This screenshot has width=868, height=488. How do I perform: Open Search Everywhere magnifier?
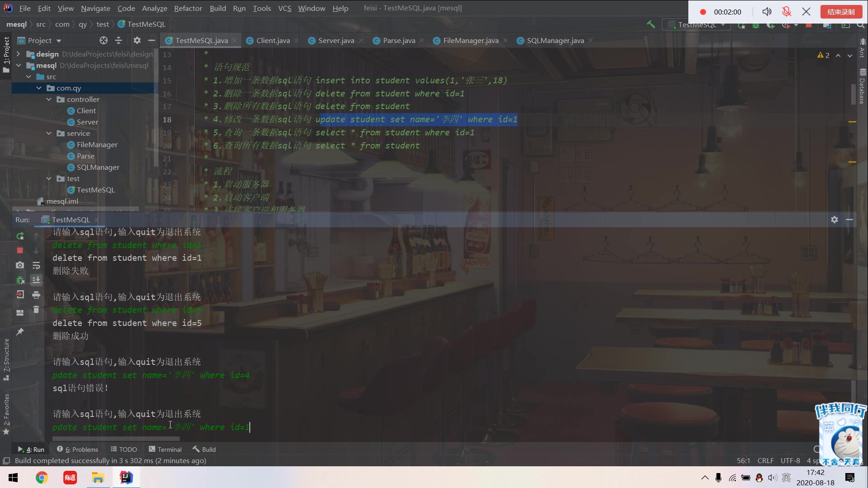(x=861, y=26)
